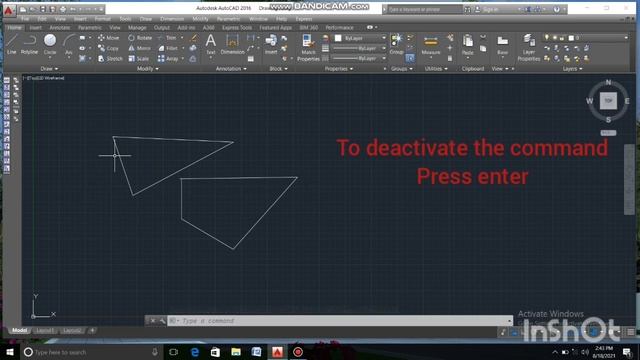Switch to the Manage ribbon tab
The image size is (640, 360).
(137, 27)
